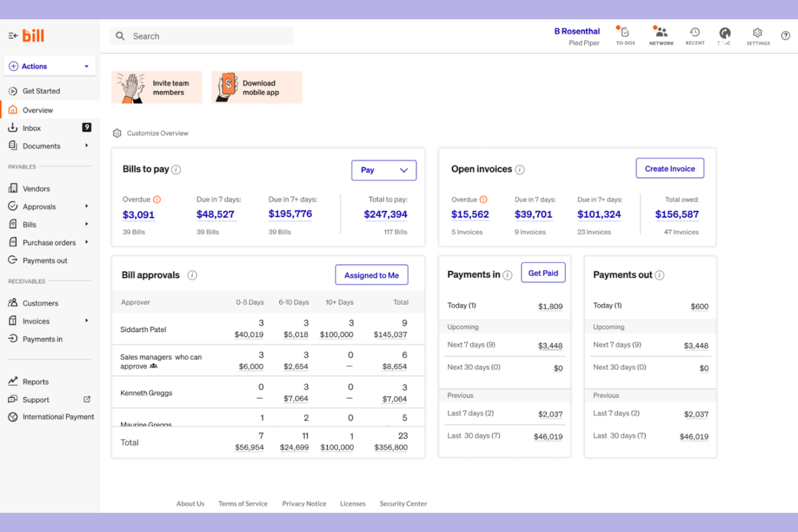Click the Create Invoice button
This screenshot has height=532, width=798.
(670, 168)
